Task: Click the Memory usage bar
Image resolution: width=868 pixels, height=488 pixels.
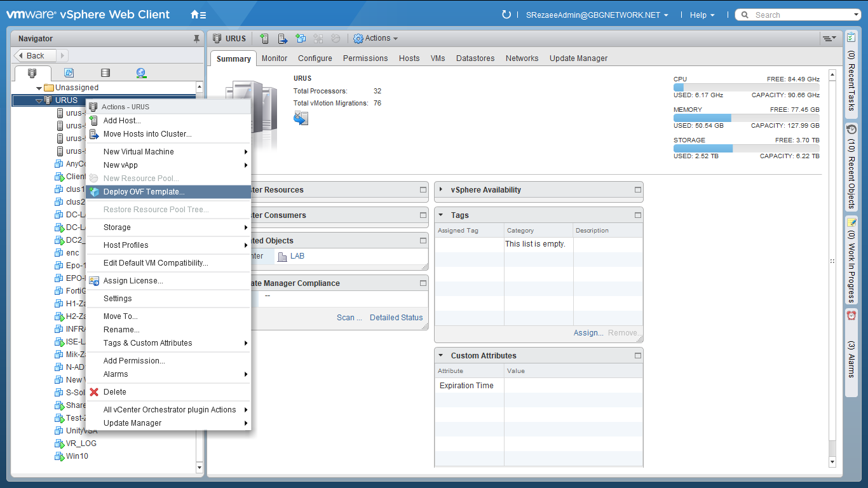Action: [746, 118]
